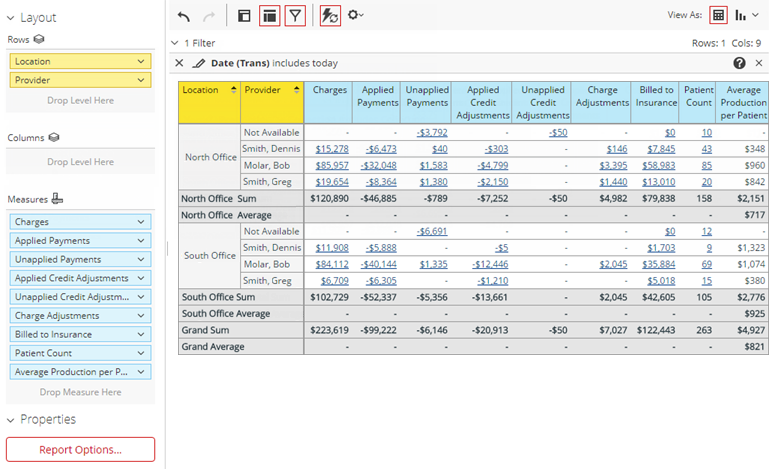Toggle the layout panel visibility icon

tap(244, 15)
